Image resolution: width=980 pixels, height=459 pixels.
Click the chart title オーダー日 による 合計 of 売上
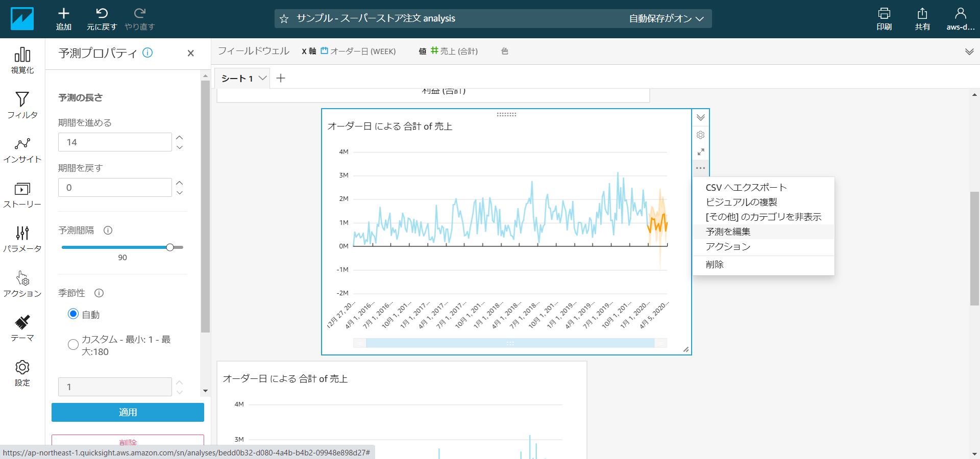point(390,126)
